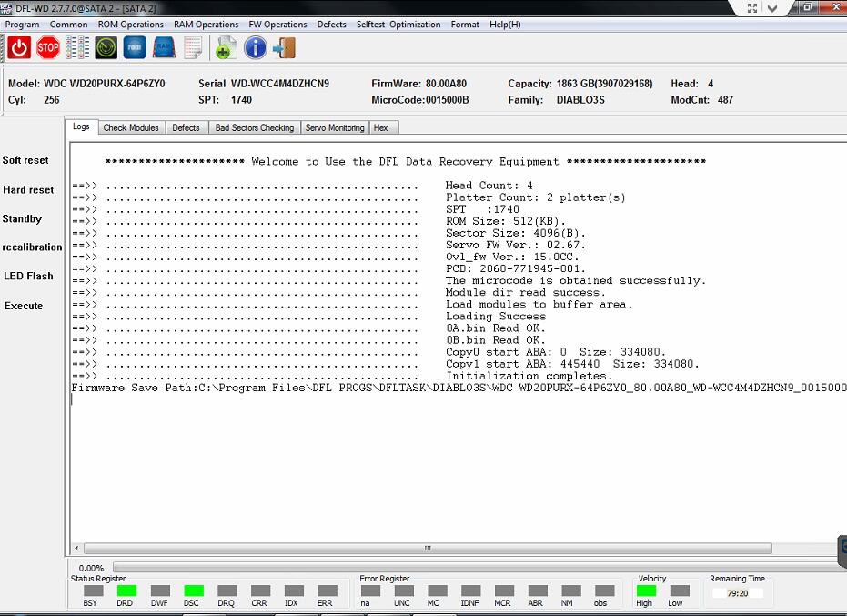
Task: Open the notepad log document icon
Action: [193, 48]
